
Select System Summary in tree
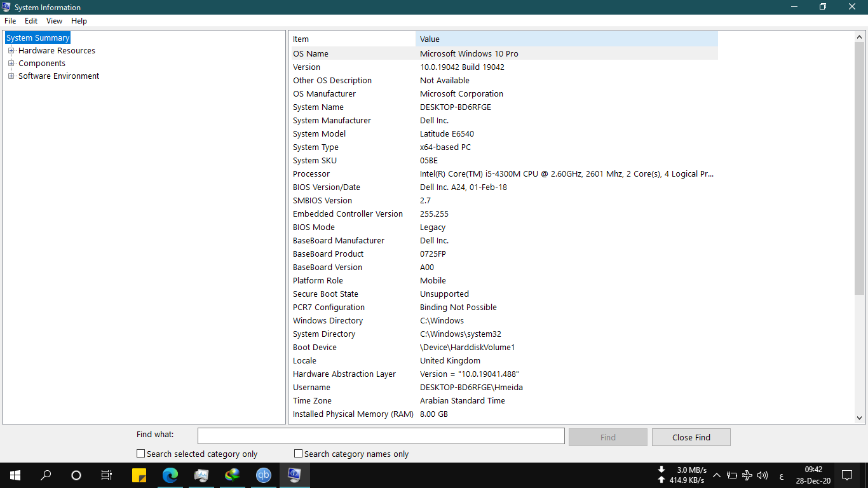37,38
